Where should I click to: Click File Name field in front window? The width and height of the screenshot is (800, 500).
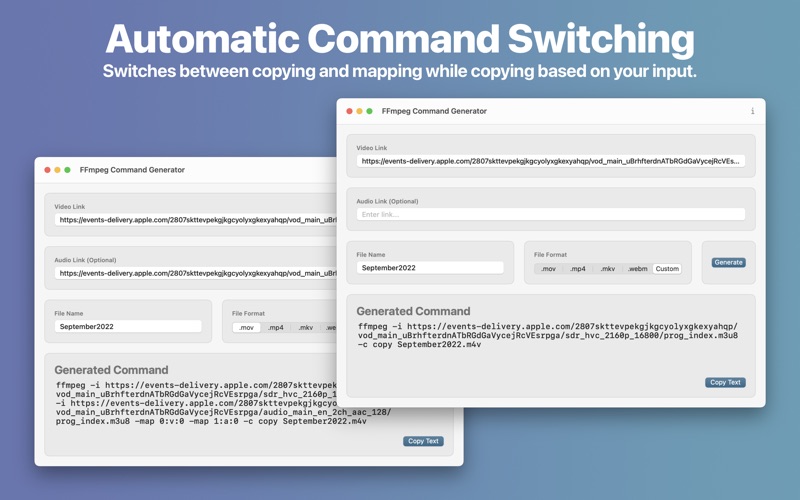(430, 267)
